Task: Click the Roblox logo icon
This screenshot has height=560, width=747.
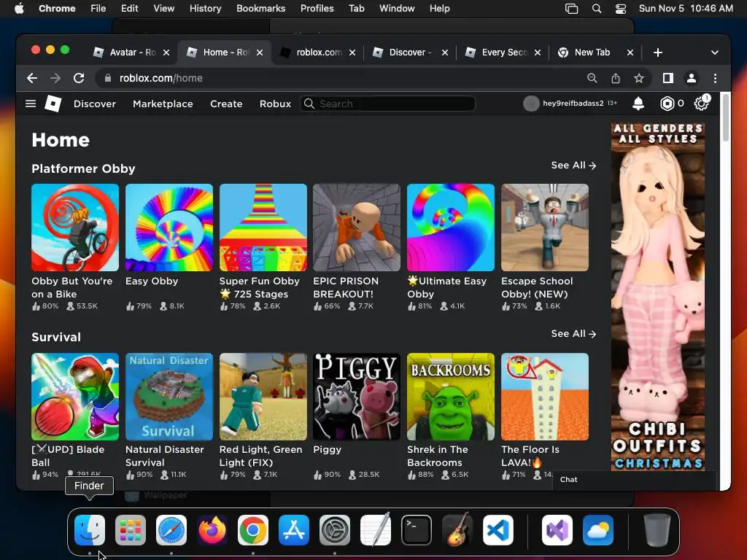Action: pos(53,104)
